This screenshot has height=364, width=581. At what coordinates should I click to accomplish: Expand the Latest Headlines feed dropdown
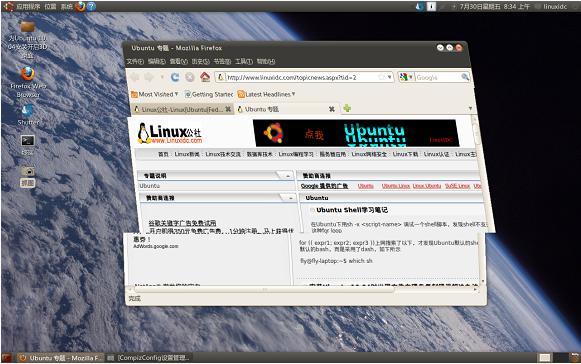coord(267,94)
